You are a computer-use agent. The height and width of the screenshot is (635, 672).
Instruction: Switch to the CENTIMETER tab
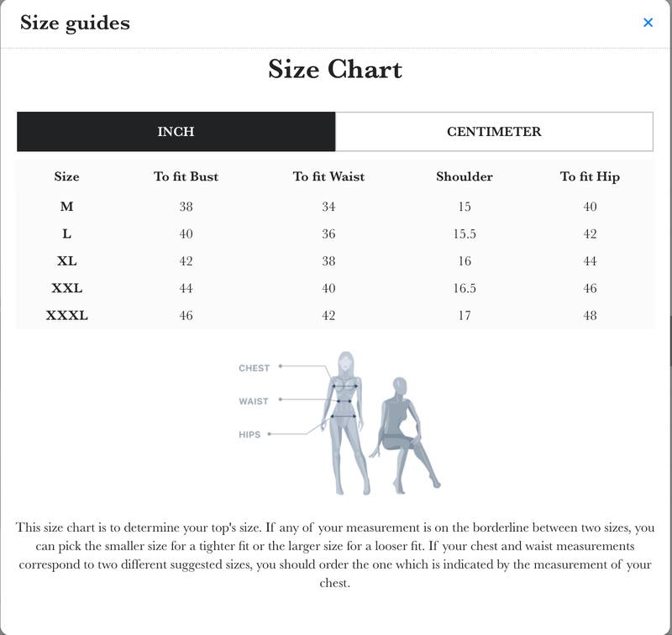(x=494, y=132)
